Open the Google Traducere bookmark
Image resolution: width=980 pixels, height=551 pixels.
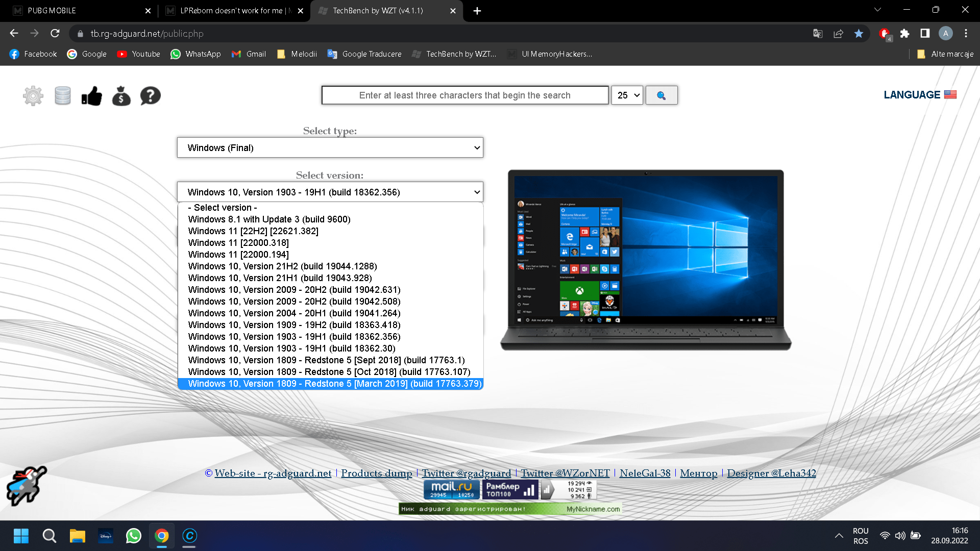[364, 54]
